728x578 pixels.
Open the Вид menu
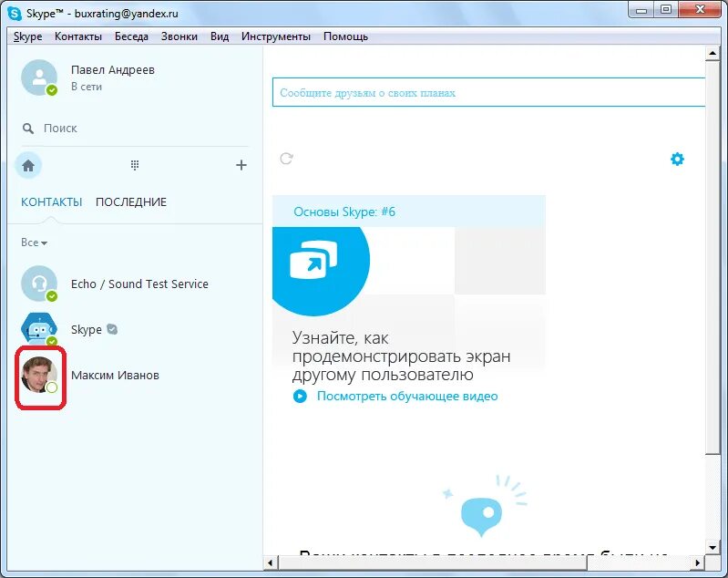pos(220,36)
